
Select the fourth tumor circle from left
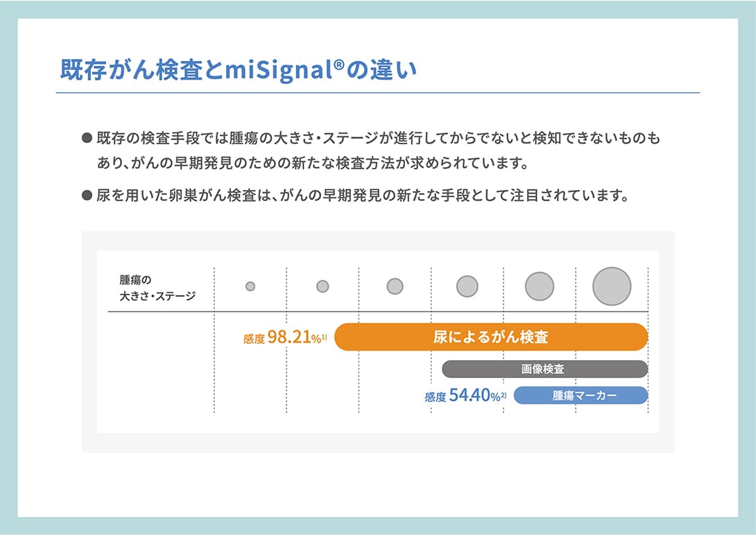click(x=467, y=286)
